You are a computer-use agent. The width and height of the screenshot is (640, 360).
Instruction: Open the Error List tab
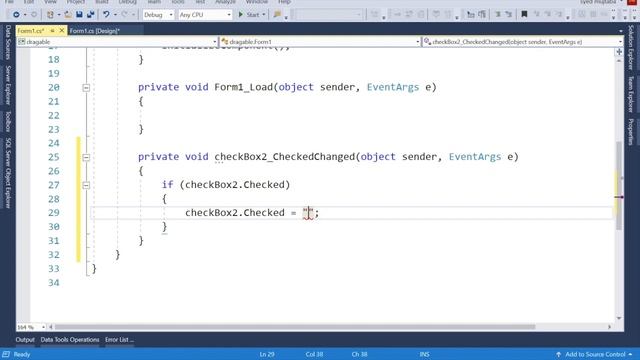click(x=119, y=340)
